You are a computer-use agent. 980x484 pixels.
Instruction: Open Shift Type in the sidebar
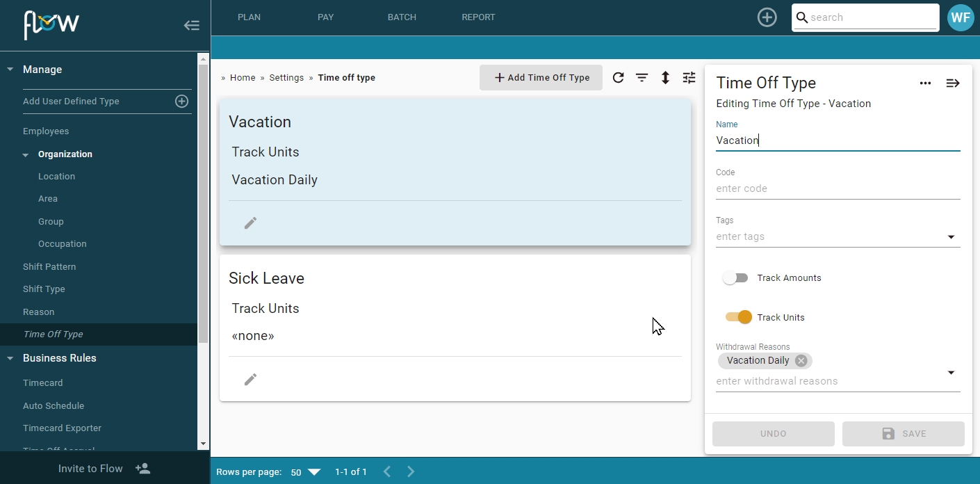[x=44, y=289]
